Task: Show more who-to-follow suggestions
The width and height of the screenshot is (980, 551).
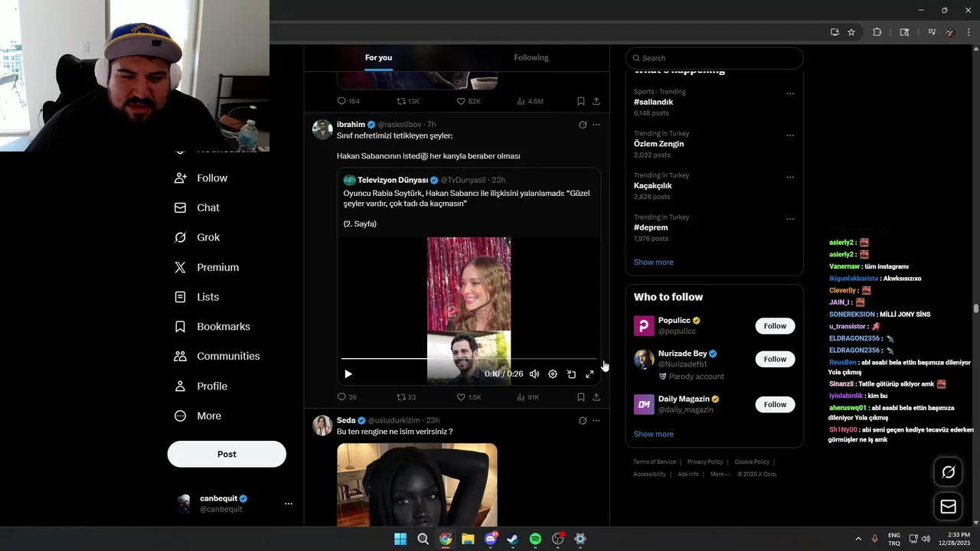Action: pyautogui.click(x=653, y=434)
